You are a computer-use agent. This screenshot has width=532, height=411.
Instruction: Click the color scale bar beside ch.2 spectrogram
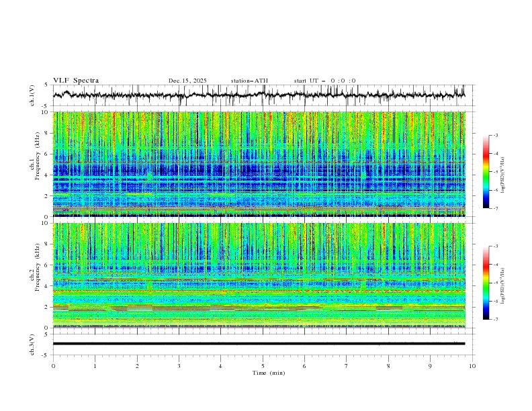pos(486,283)
